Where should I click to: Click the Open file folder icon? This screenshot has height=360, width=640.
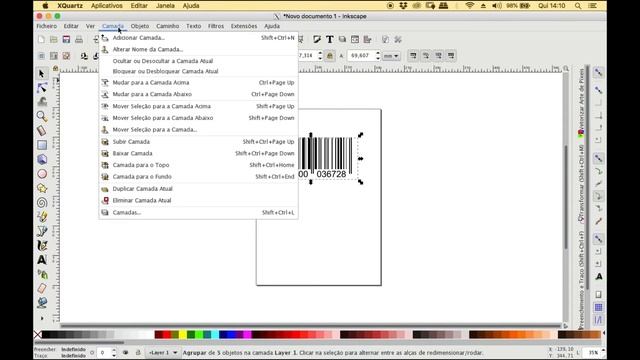tap(53, 39)
